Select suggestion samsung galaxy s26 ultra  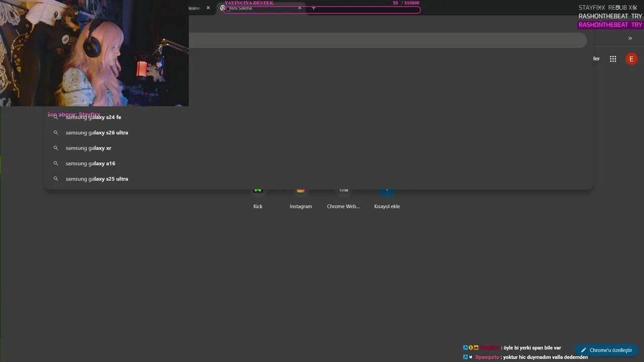pyautogui.click(x=318, y=133)
